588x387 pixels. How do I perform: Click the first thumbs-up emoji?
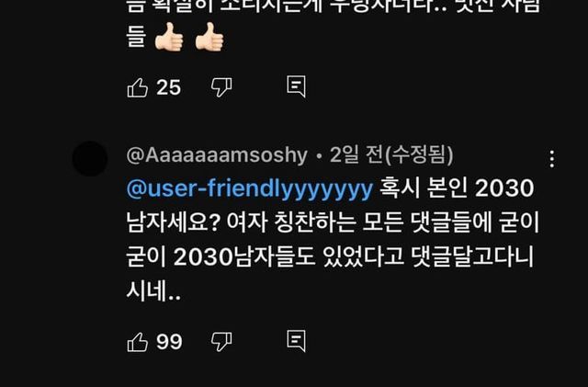[x=169, y=37]
